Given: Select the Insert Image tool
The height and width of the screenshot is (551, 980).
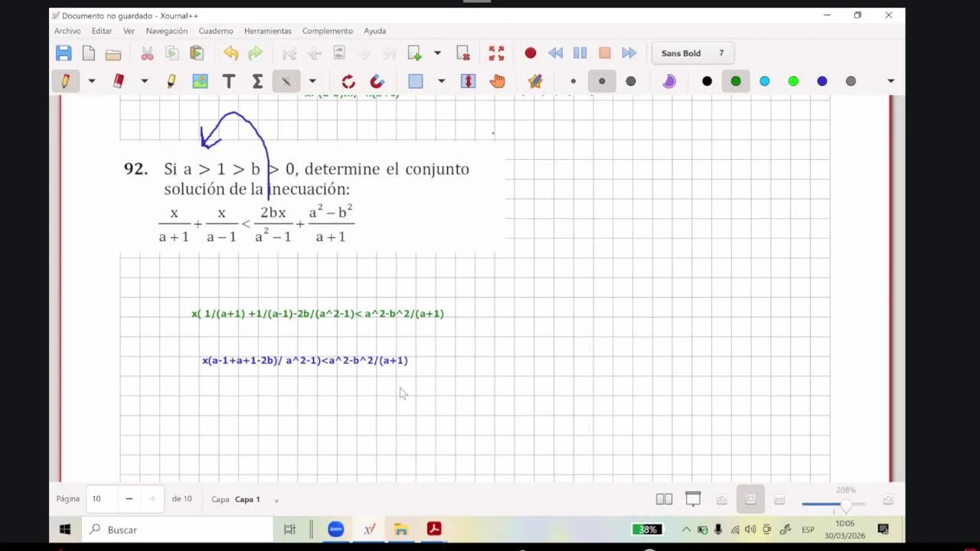Looking at the screenshot, I should (x=200, y=81).
